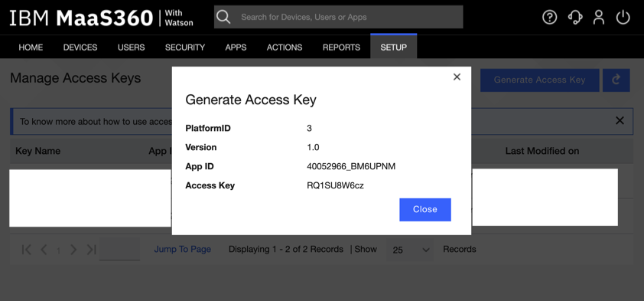Click Generate Access Key button

(x=540, y=80)
